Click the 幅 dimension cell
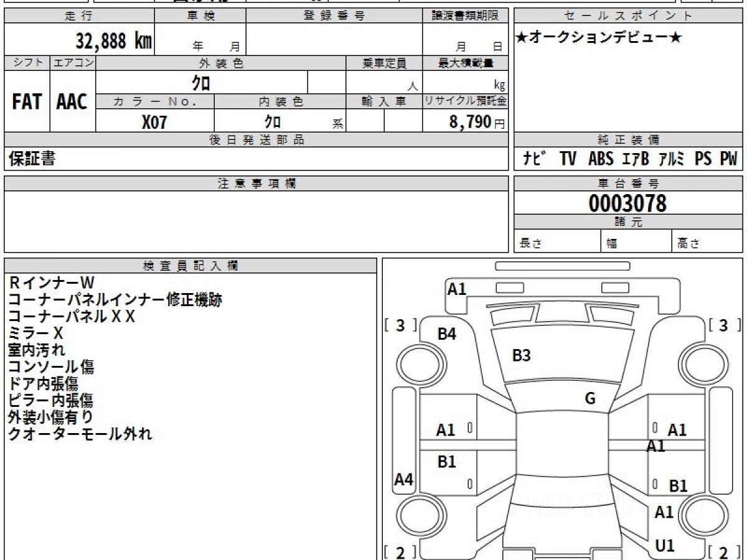 point(637,242)
